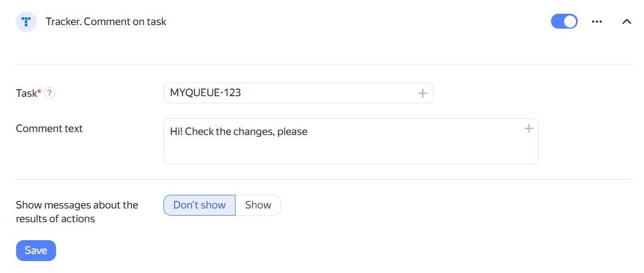Viewport: 644px width, 273px height.
Task: Select the "Don't show" messages option
Action: click(x=200, y=205)
